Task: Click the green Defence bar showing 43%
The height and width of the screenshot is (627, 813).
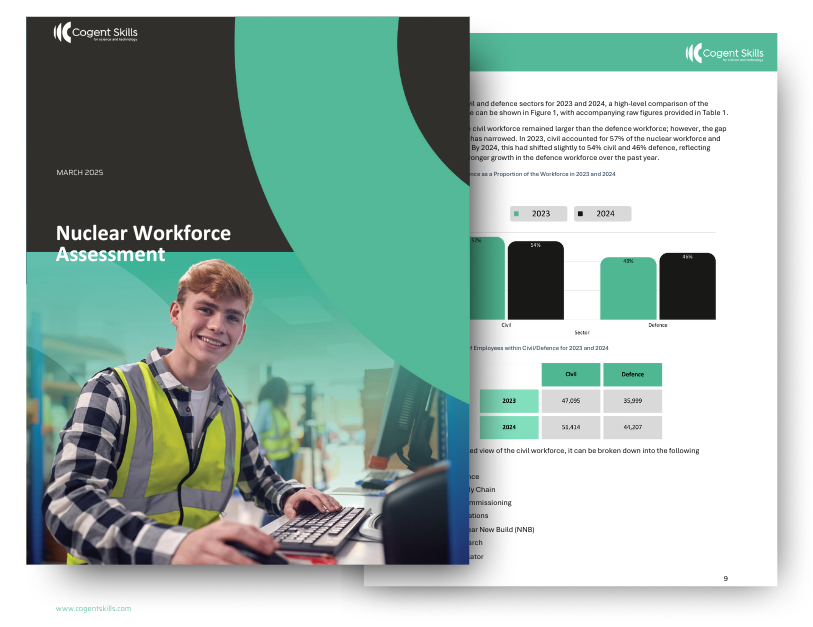Action: 627,288
